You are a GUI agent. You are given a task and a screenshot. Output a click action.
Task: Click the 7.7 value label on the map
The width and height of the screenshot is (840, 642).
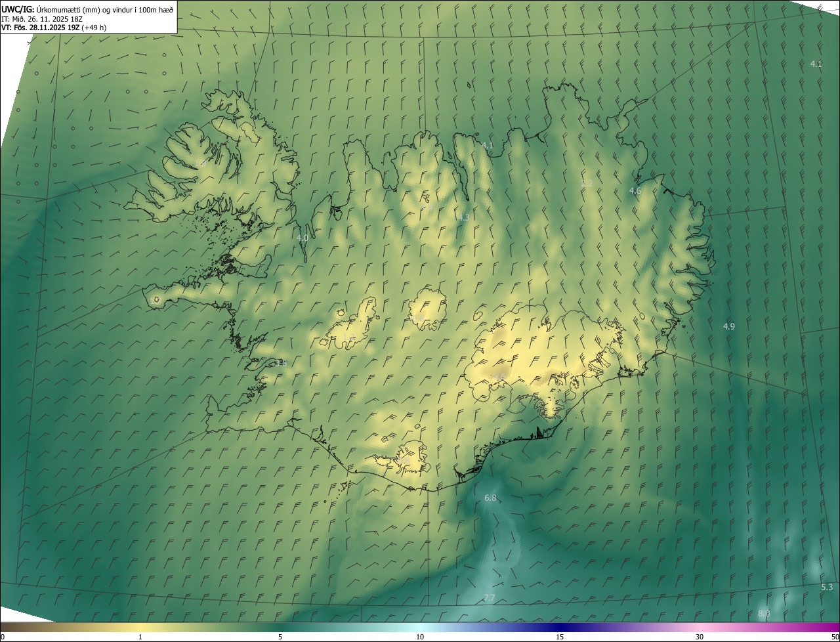490,597
